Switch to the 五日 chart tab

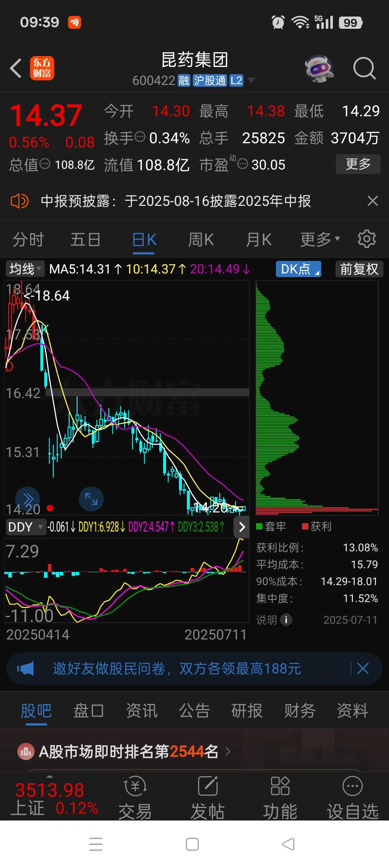[85, 240]
